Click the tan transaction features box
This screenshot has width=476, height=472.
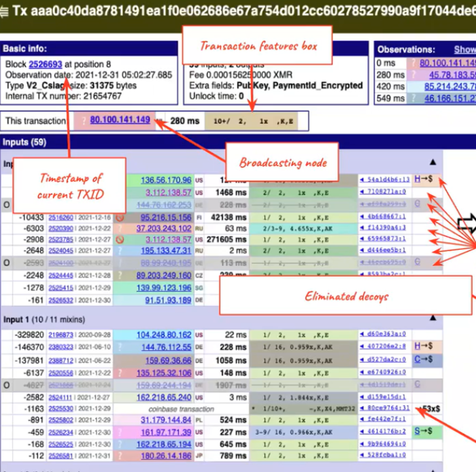point(254,120)
